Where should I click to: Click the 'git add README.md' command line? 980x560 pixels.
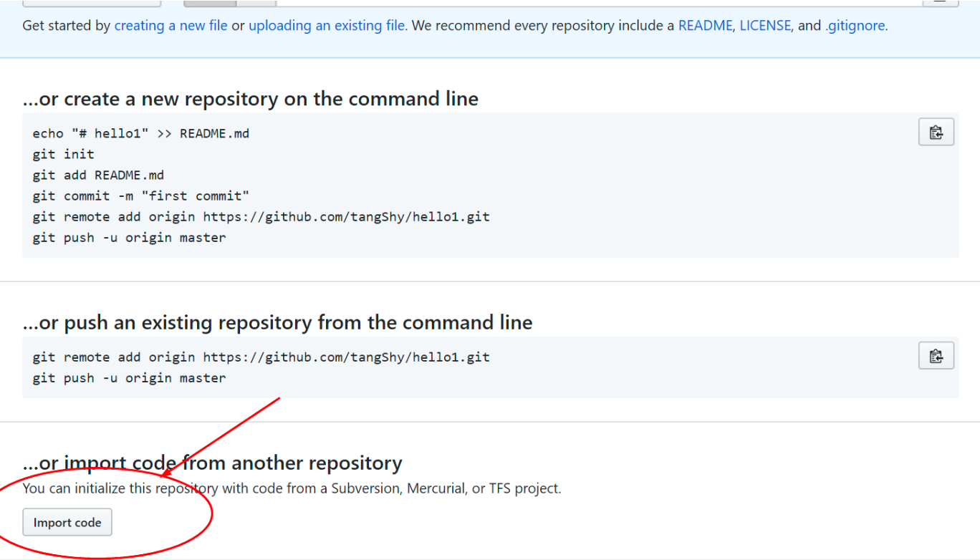[98, 175]
